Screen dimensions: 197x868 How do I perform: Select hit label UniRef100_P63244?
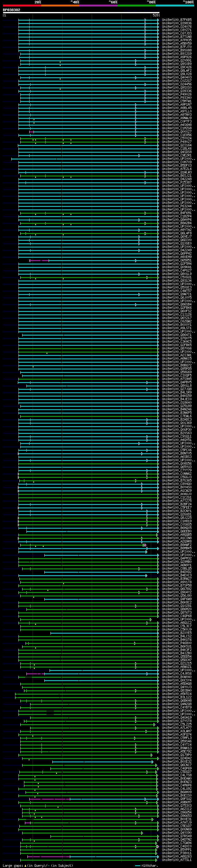click(x=177, y=206)
